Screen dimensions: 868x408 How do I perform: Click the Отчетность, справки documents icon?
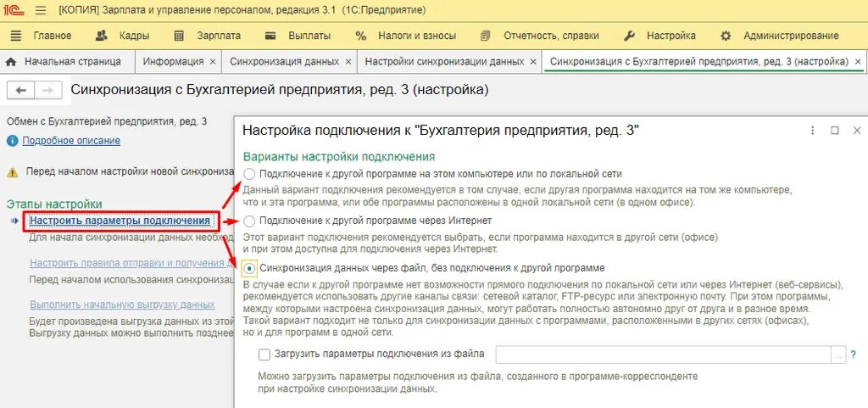point(486,36)
